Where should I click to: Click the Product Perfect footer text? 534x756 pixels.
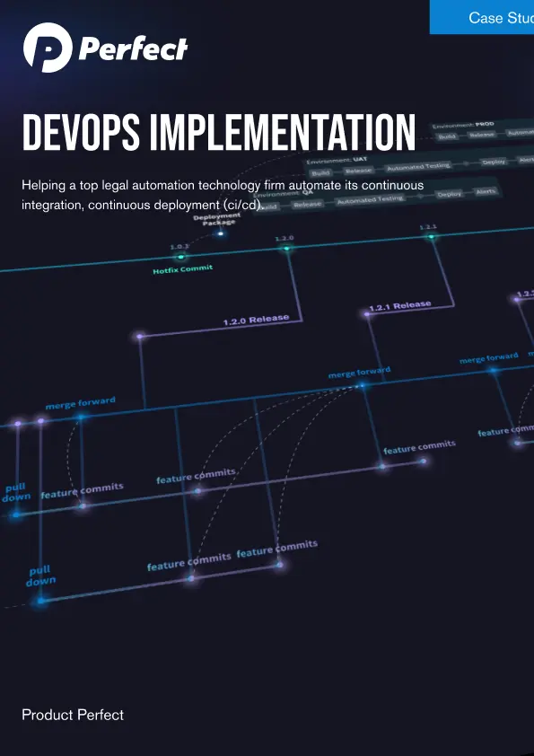pyautogui.click(x=73, y=715)
